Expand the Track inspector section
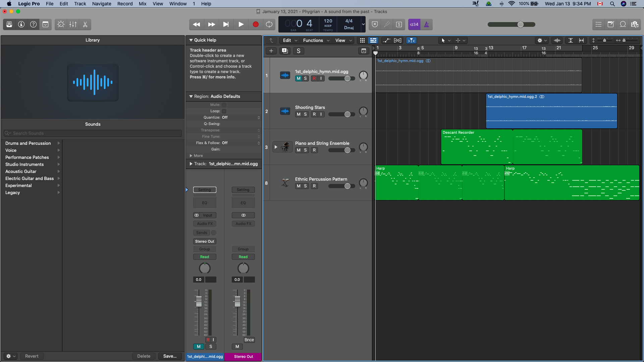Screen dimensions: 644x362 [191, 164]
